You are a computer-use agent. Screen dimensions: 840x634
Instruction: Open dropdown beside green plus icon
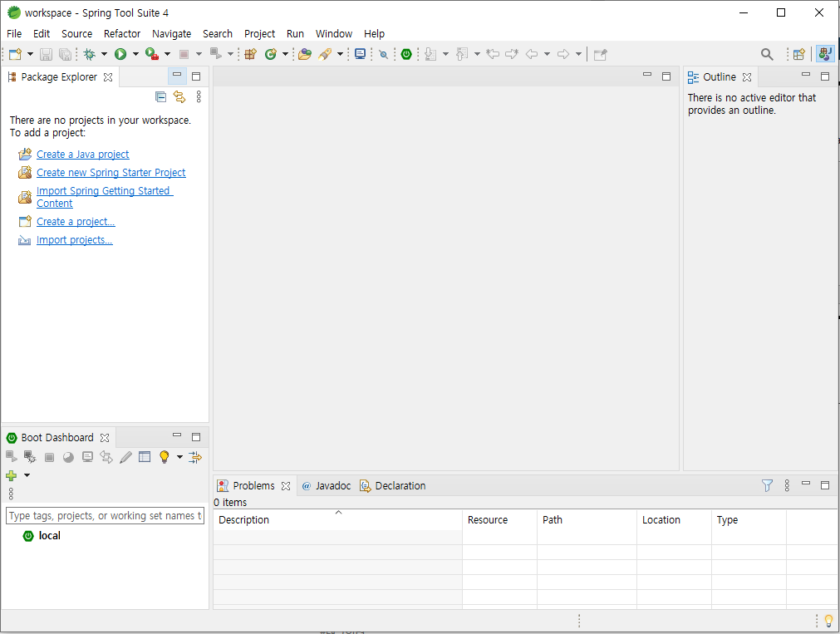(27, 475)
